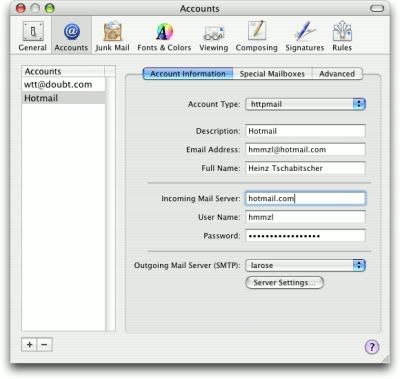This screenshot has width=400, height=379.
Task: Remove selected account with minus button
Action: click(x=45, y=344)
